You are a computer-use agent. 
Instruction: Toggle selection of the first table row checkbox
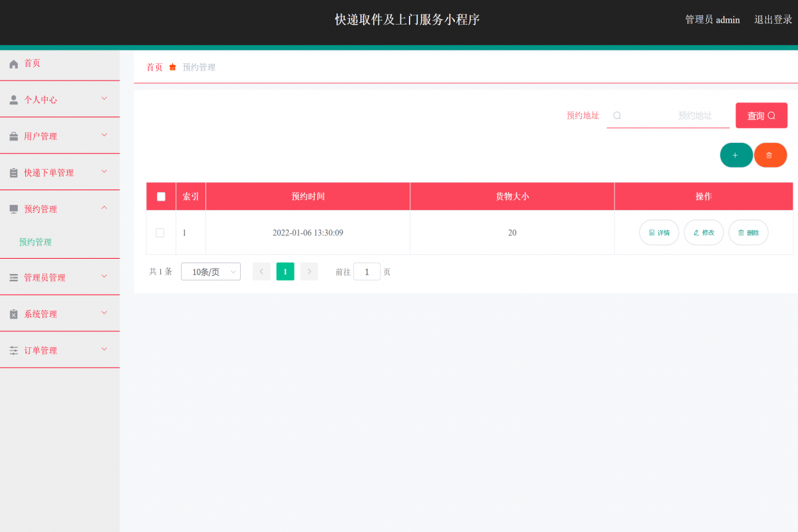pyautogui.click(x=160, y=233)
